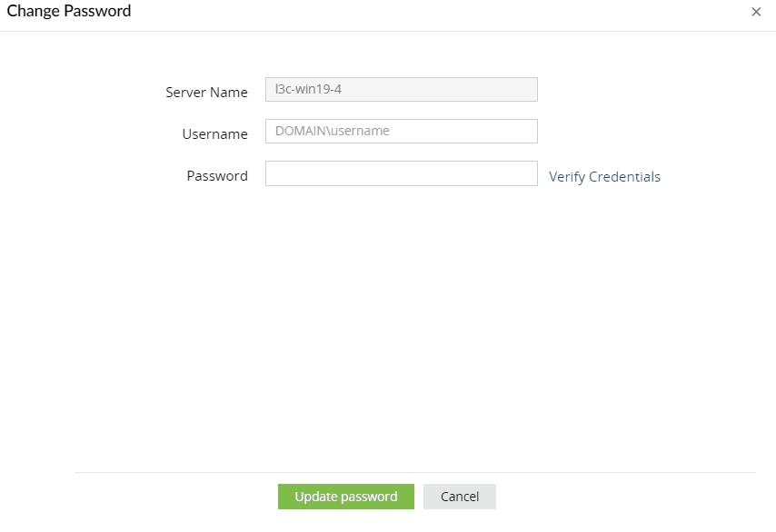Viewport: 776px width, 532px height.
Task: Close the Change Password dialog
Action: [756, 12]
